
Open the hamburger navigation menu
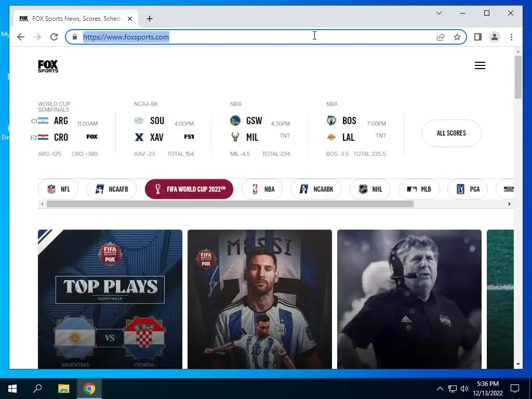pos(480,65)
